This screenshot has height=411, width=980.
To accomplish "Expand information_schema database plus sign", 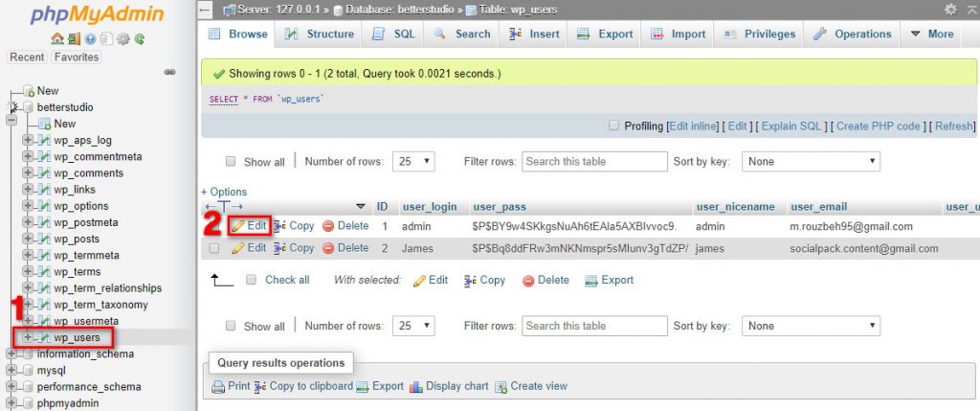I will (11, 354).
